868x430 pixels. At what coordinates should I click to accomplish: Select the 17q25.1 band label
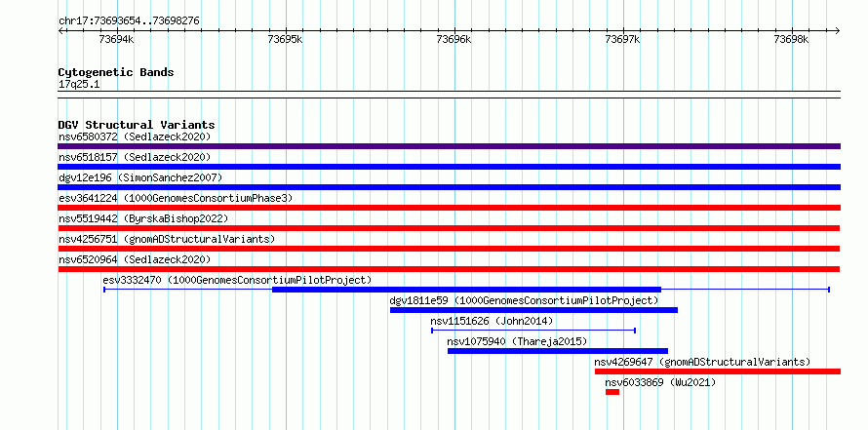click(79, 85)
